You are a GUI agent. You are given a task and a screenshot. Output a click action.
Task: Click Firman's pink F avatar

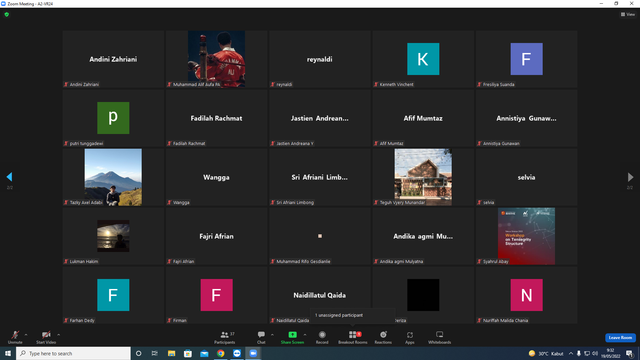click(x=216, y=295)
